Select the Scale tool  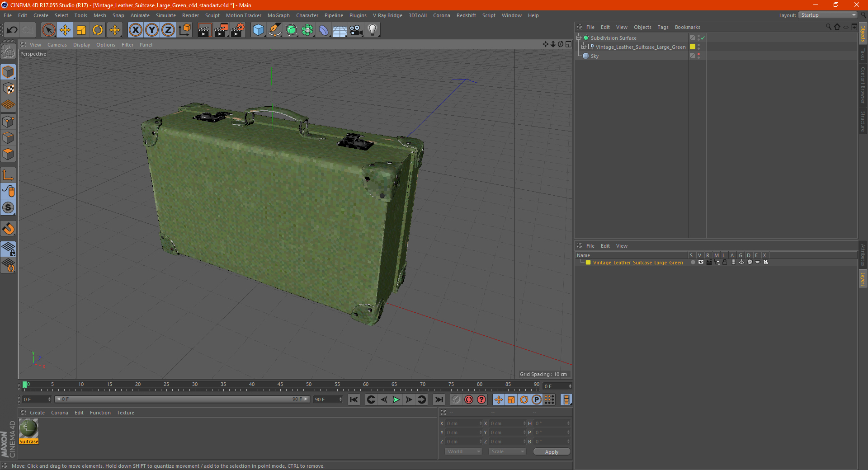[x=81, y=30]
